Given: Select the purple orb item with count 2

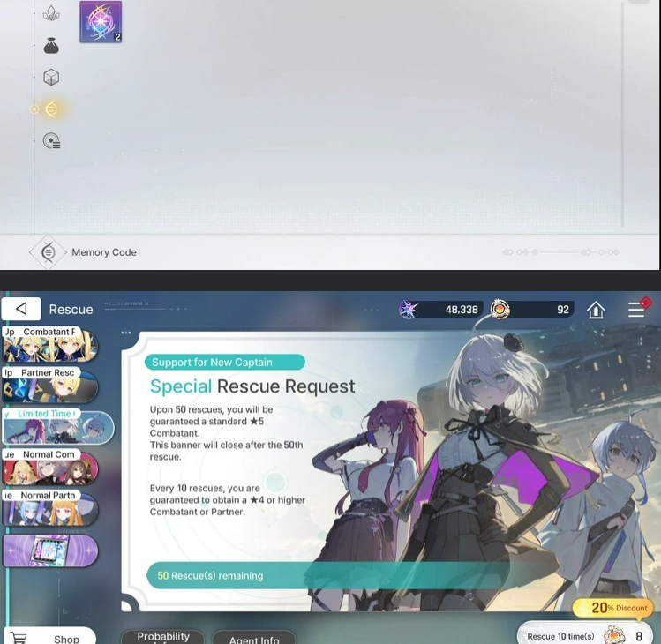Looking at the screenshot, I should pyautogui.click(x=101, y=21).
